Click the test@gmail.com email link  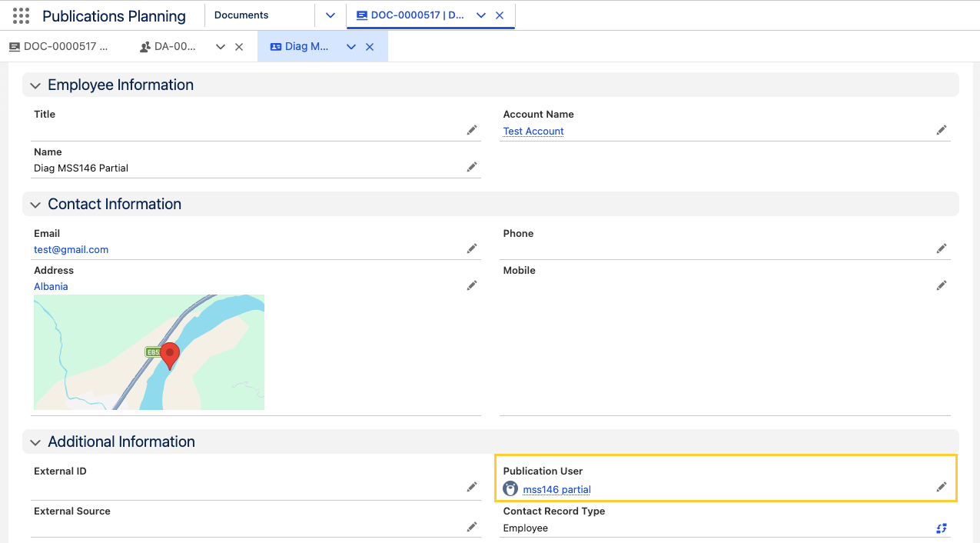pos(71,250)
